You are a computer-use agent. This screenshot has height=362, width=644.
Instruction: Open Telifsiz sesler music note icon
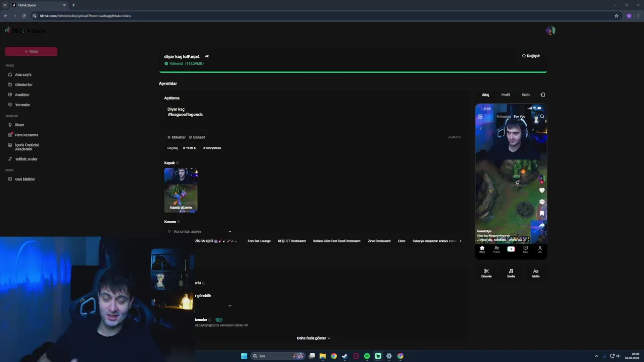tap(10, 159)
